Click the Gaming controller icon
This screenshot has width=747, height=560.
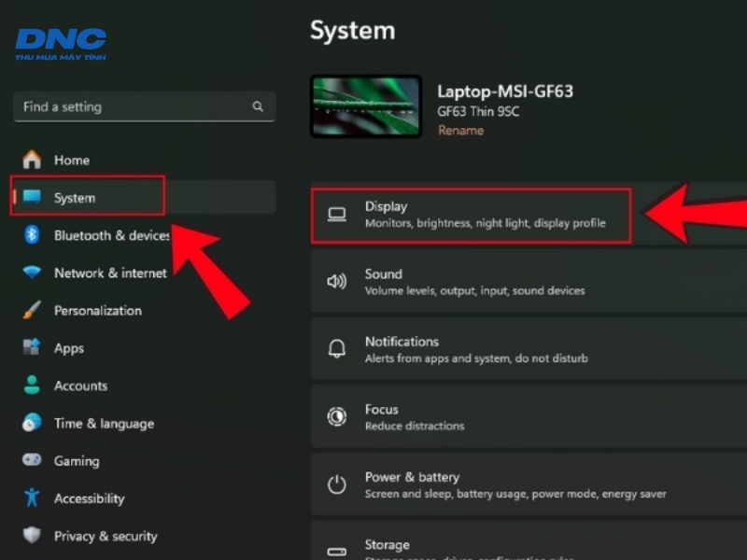click(x=32, y=460)
